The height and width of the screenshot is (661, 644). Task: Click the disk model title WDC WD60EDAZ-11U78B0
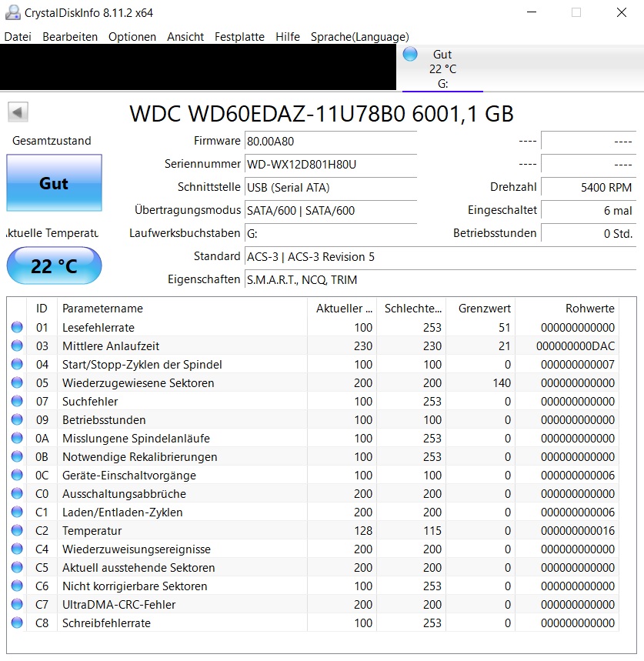267,113
